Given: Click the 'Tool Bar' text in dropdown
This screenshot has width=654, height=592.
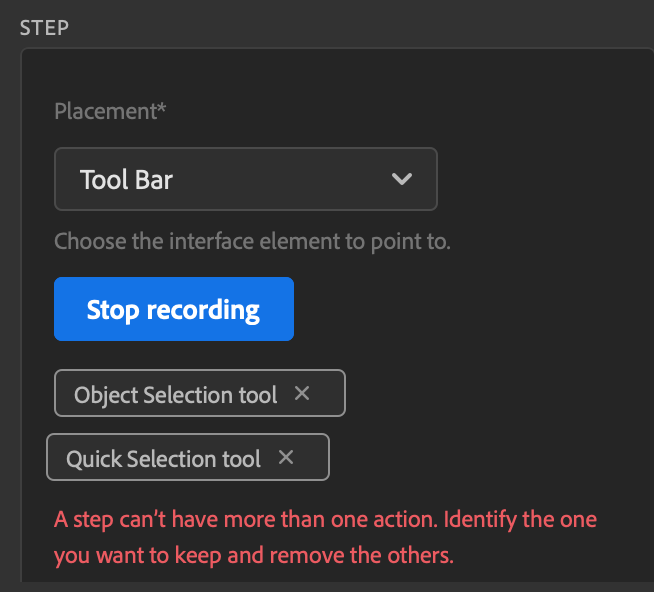Looking at the screenshot, I should click(126, 180).
